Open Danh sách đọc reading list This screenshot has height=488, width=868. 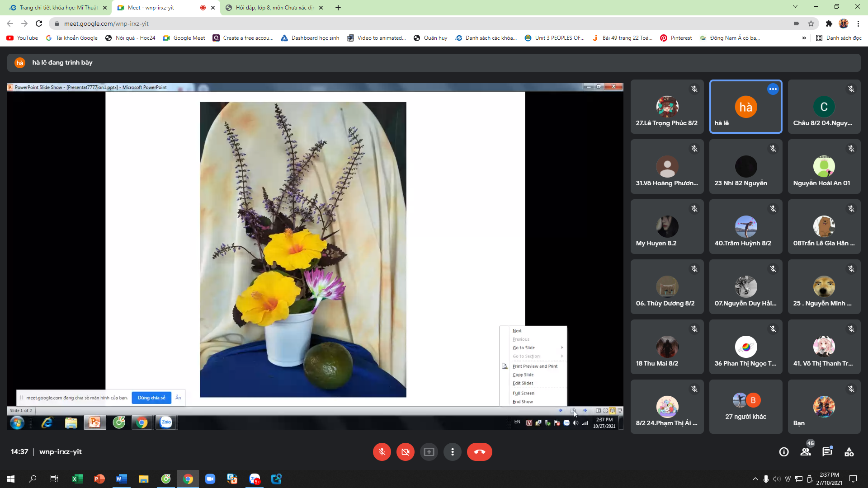click(x=839, y=38)
